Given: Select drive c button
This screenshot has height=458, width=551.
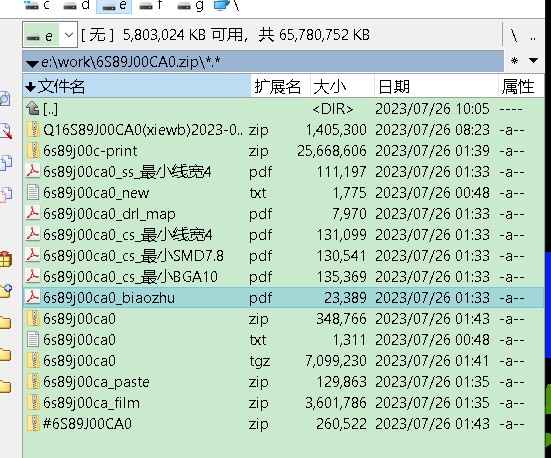Looking at the screenshot, I should pyautogui.click(x=37, y=6).
